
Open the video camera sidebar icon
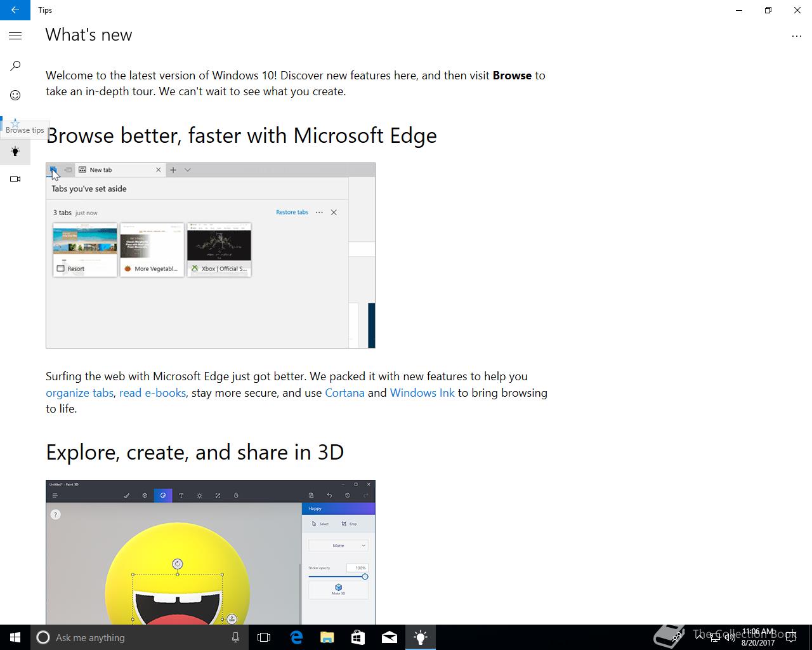[x=15, y=179]
